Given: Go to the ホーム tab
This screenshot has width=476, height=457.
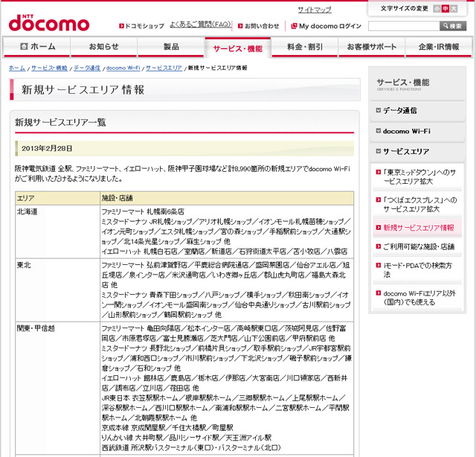Looking at the screenshot, I should 36,47.
